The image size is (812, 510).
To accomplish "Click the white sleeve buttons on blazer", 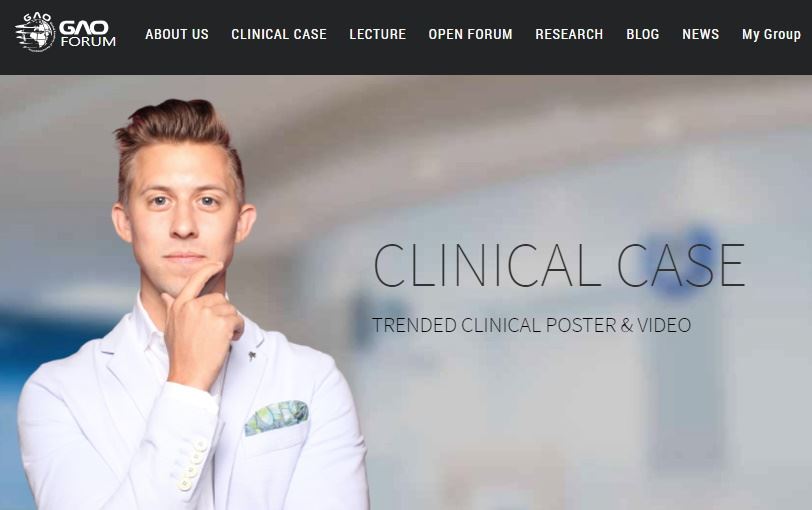I will point(191,464).
